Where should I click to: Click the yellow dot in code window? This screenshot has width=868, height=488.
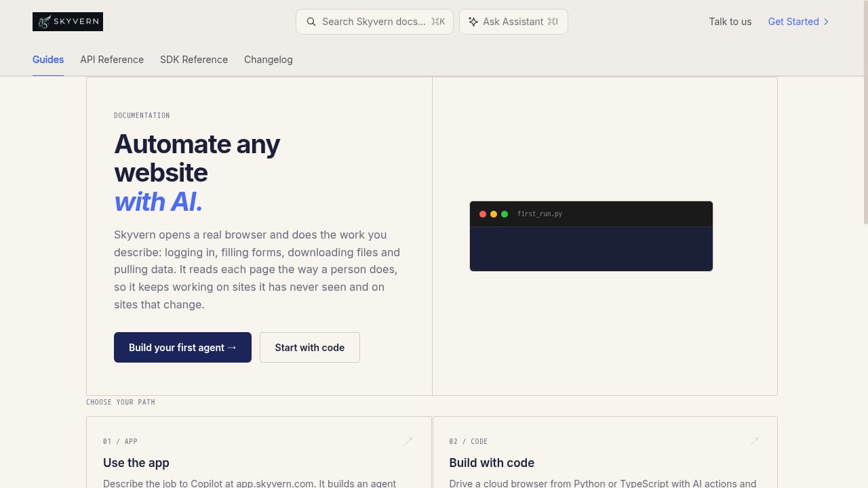click(494, 214)
